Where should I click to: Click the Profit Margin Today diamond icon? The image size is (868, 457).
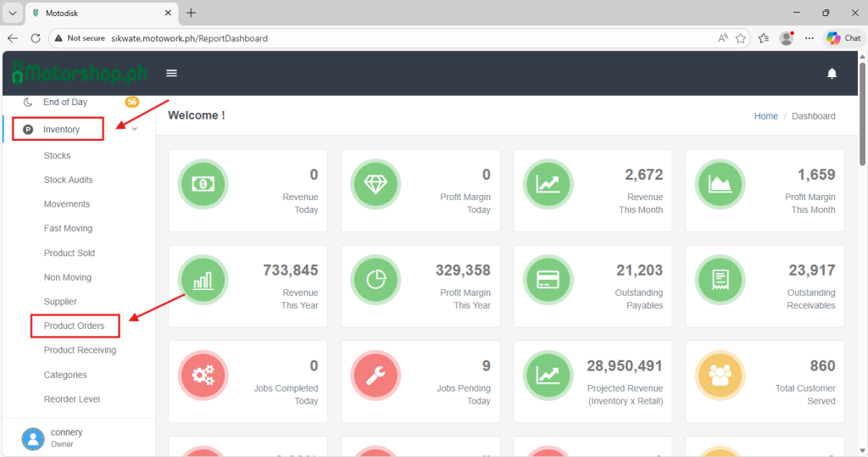[376, 184]
